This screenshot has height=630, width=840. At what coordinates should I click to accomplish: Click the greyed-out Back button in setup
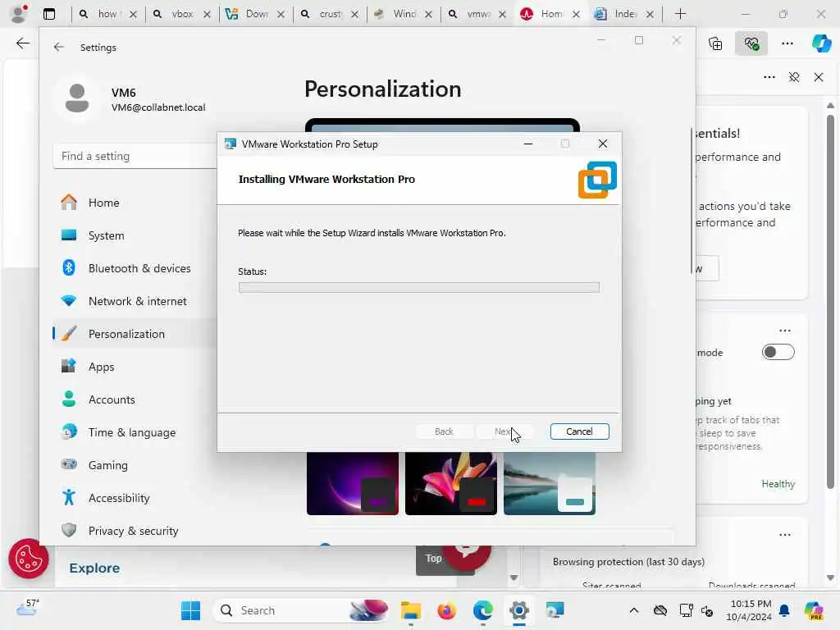tap(444, 431)
